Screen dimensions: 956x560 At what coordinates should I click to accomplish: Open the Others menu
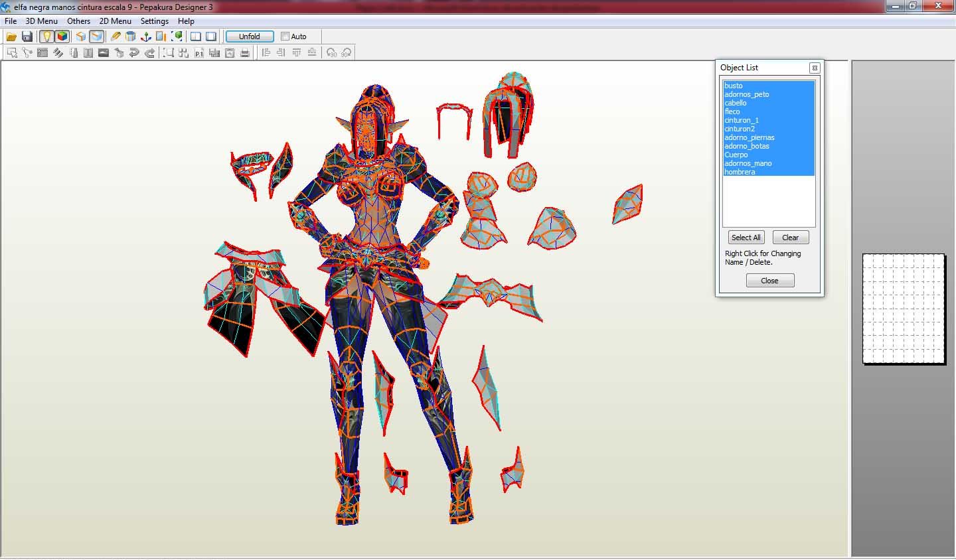pos(78,21)
